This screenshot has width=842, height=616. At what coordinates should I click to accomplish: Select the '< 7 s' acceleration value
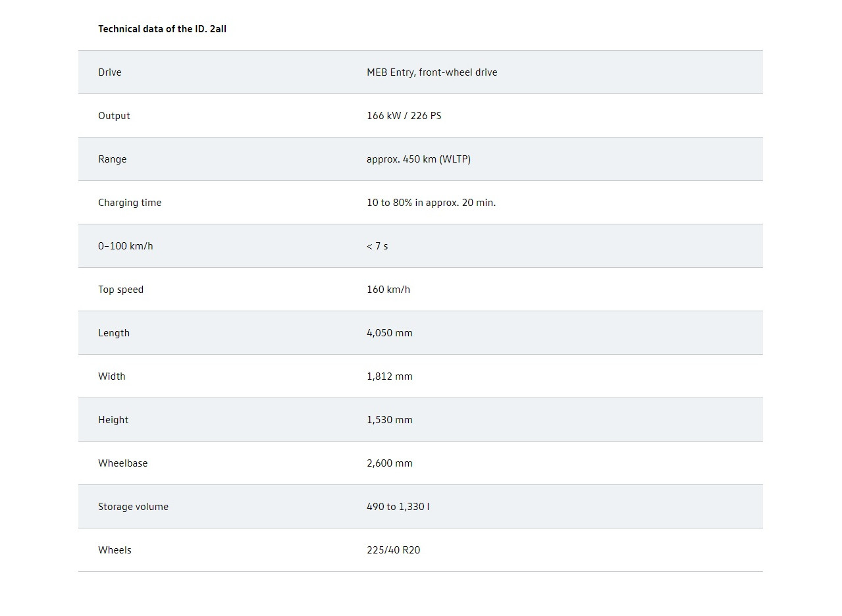[x=377, y=246]
